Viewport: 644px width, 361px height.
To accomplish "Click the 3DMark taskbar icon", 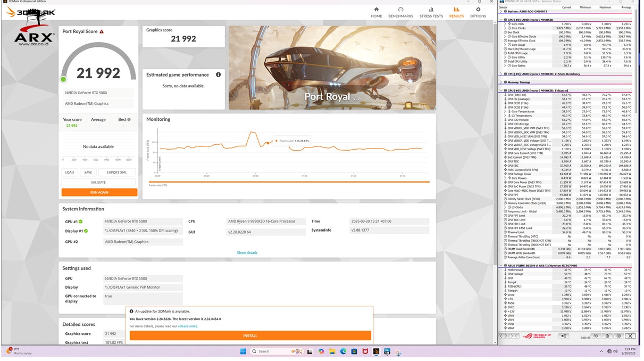I will point(376,351).
